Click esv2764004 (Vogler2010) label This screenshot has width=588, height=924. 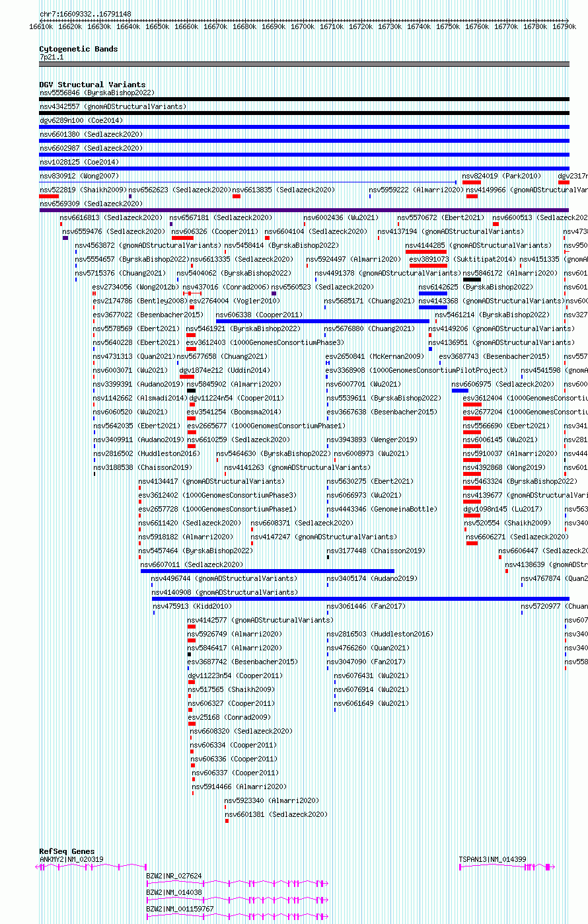click(x=235, y=301)
